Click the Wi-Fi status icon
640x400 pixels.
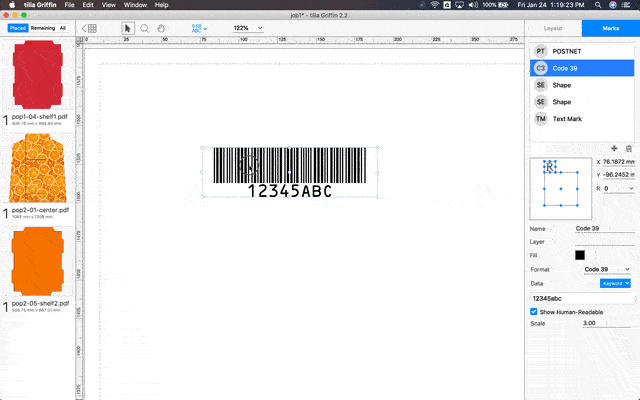[x=435, y=5]
